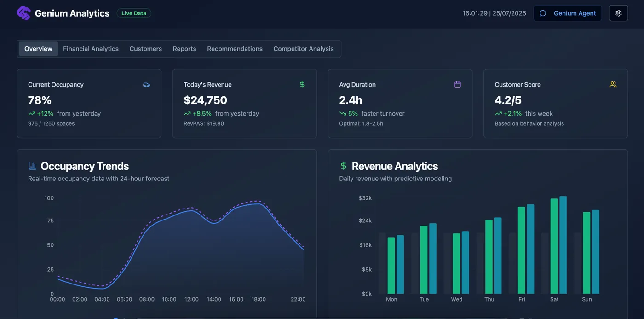Open the Customers tab

coord(146,49)
